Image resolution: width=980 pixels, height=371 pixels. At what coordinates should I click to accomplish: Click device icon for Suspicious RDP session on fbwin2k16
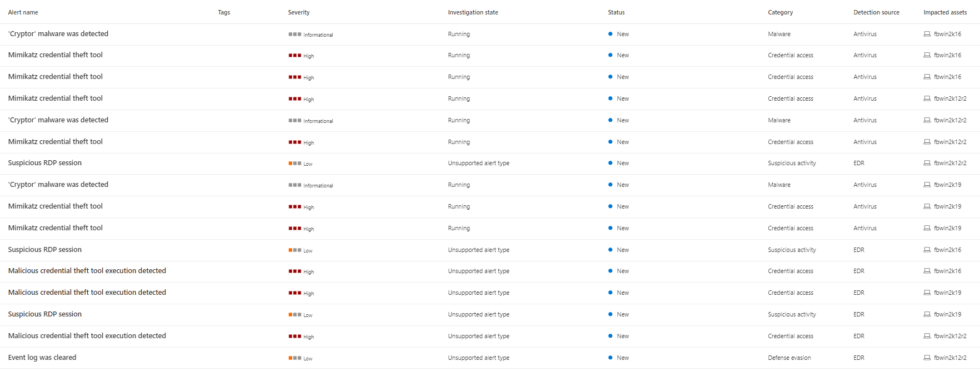pyautogui.click(x=927, y=250)
